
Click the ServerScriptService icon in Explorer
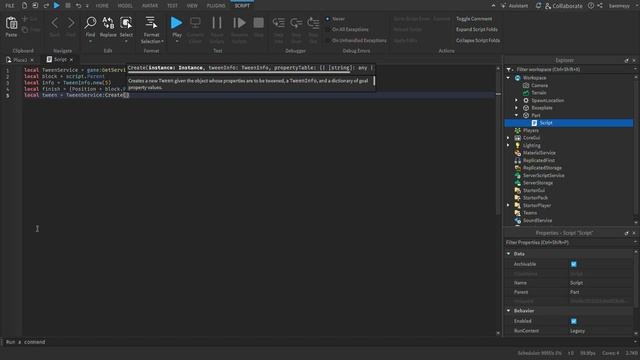click(518, 176)
